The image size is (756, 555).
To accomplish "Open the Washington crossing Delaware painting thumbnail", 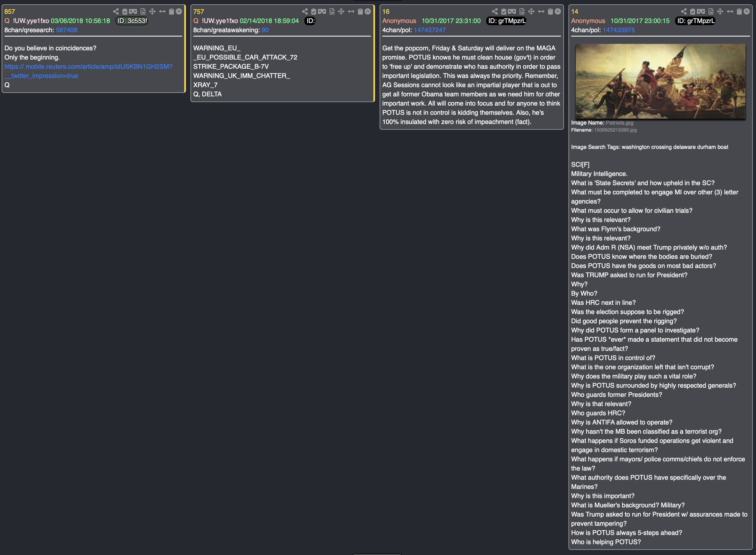I will pyautogui.click(x=661, y=81).
